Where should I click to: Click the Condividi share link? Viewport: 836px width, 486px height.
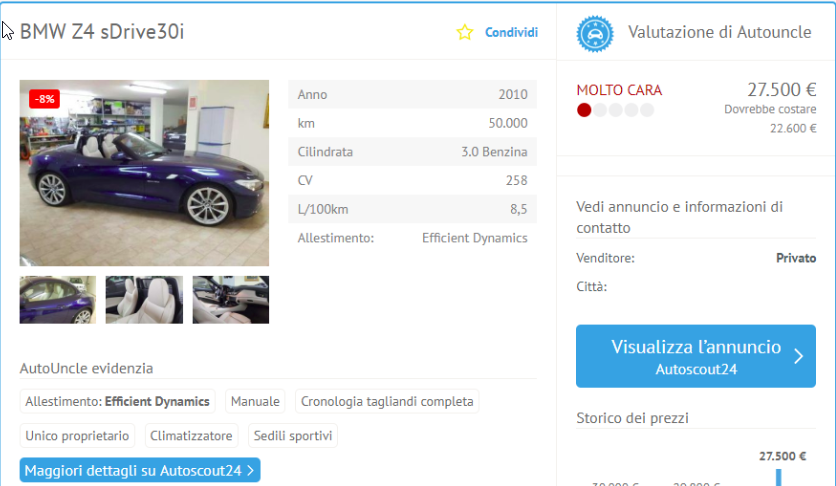511,33
